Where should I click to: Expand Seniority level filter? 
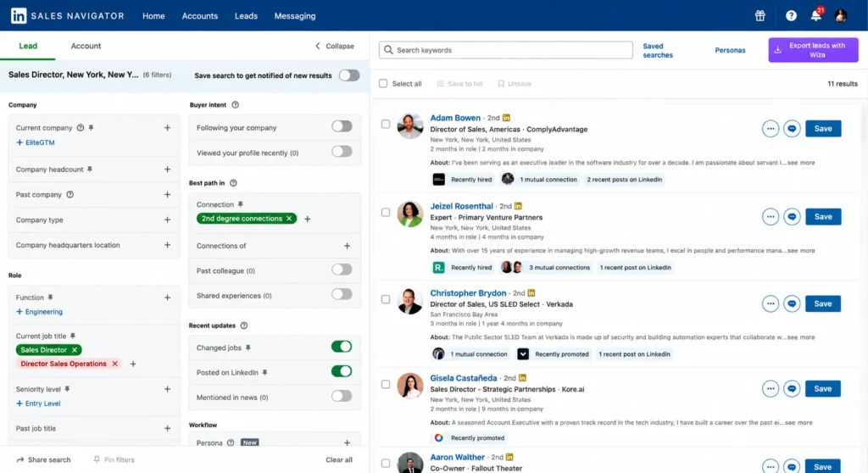(x=167, y=389)
